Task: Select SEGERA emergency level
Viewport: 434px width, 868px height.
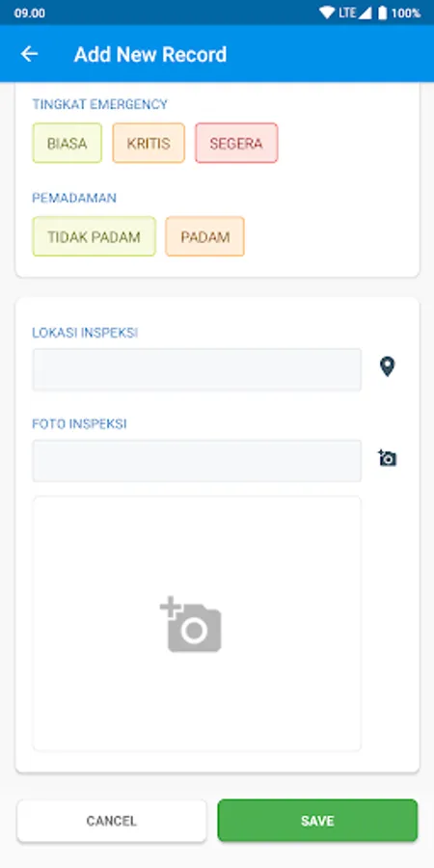Action: pos(236,143)
